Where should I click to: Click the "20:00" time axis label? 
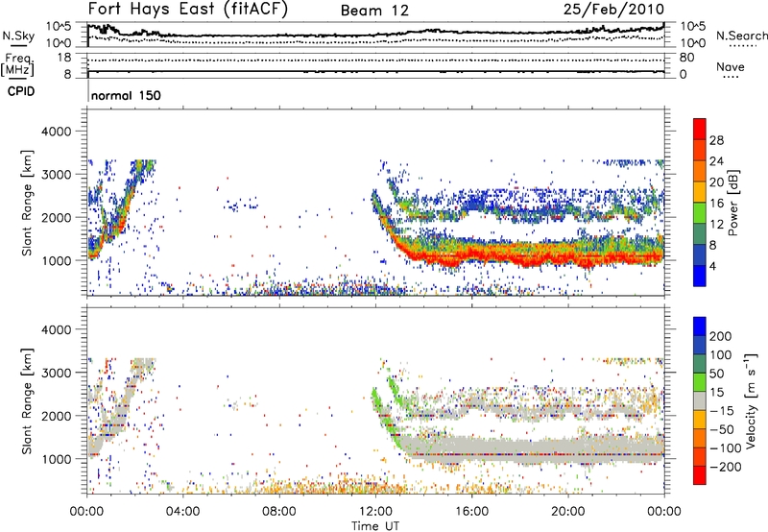[568, 512]
